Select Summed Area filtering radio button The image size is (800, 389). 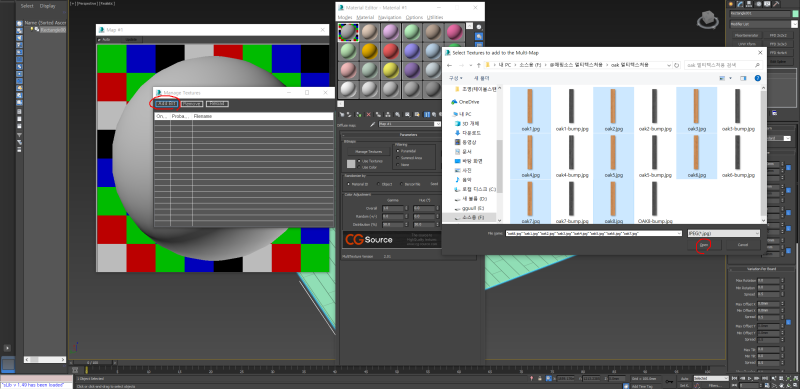point(398,158)
